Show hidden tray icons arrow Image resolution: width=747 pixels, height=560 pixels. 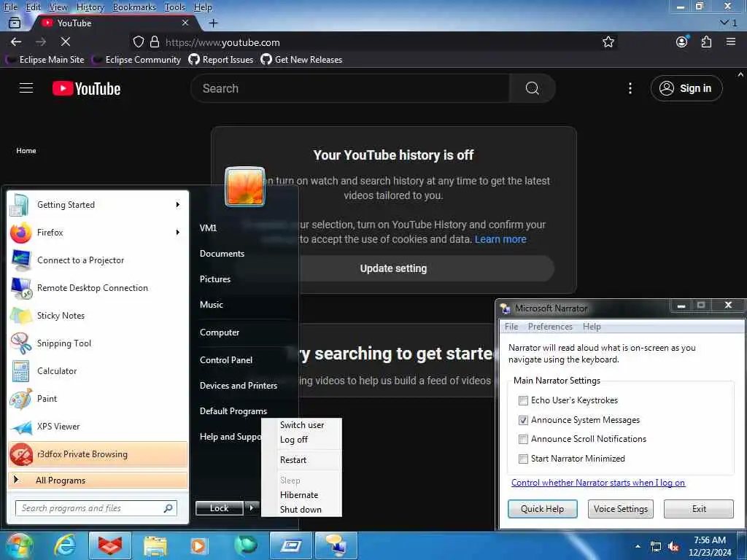(x=638, y=546)
